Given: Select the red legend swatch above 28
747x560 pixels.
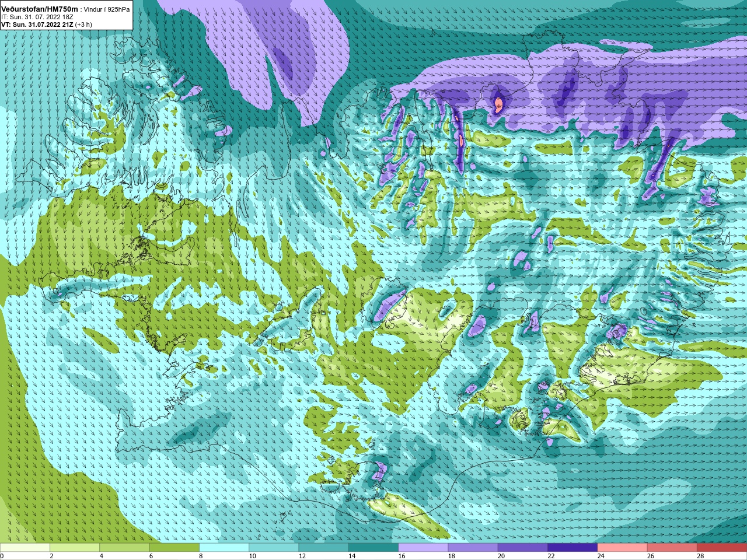Looking at the screenshot, I should click(722, 547).
